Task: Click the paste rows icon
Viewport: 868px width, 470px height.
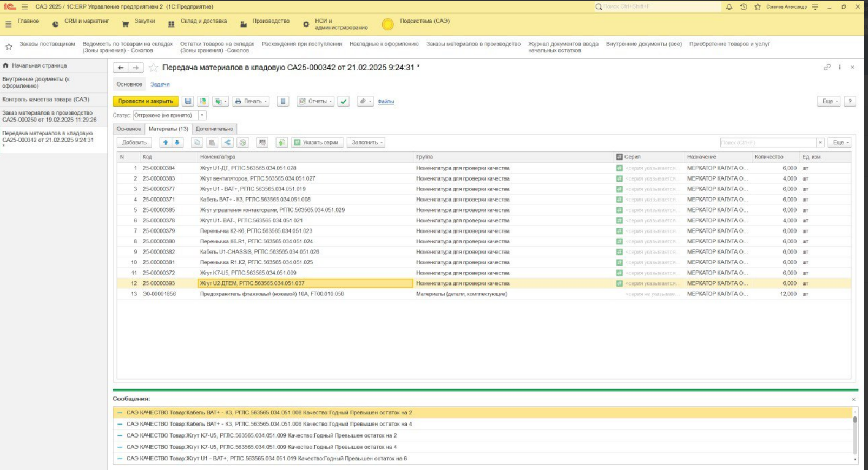Action: pos(212,142)
